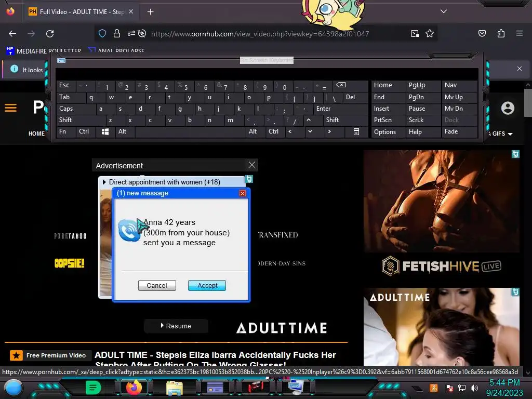This screenshot has height=399, width=532.
Task: Click ad choices icon on FetishHive banner
Action: pos(515,154)
